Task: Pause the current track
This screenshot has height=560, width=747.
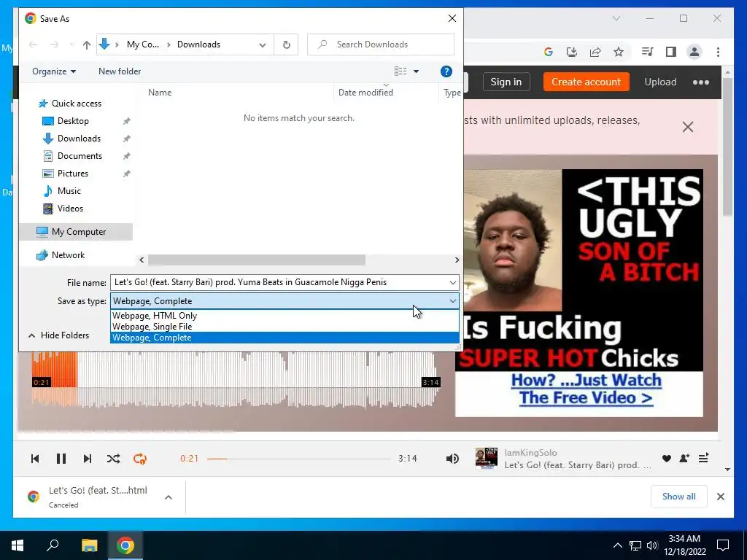Action: click(x=61, y=459)
